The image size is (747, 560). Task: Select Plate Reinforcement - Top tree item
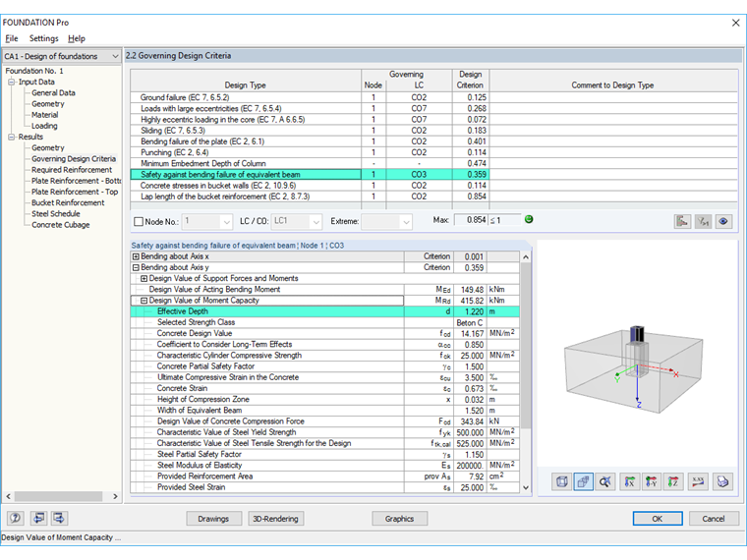coord(75,192)
